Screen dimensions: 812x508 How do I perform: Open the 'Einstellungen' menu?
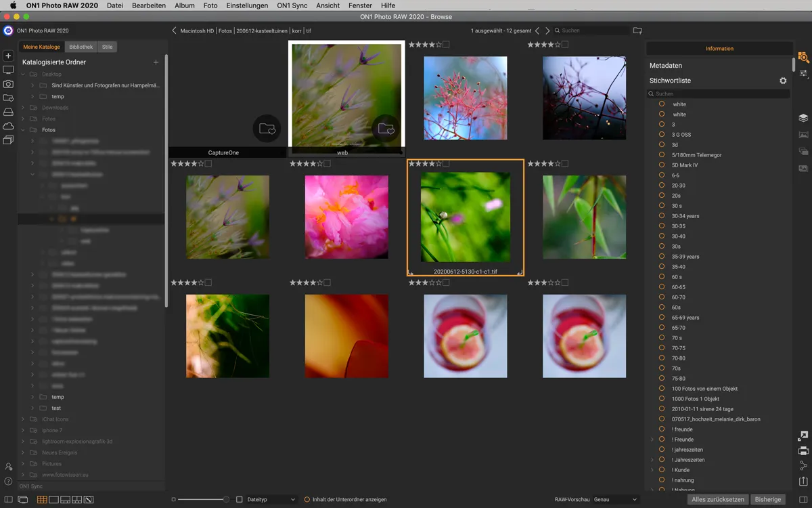coord(247,5)
